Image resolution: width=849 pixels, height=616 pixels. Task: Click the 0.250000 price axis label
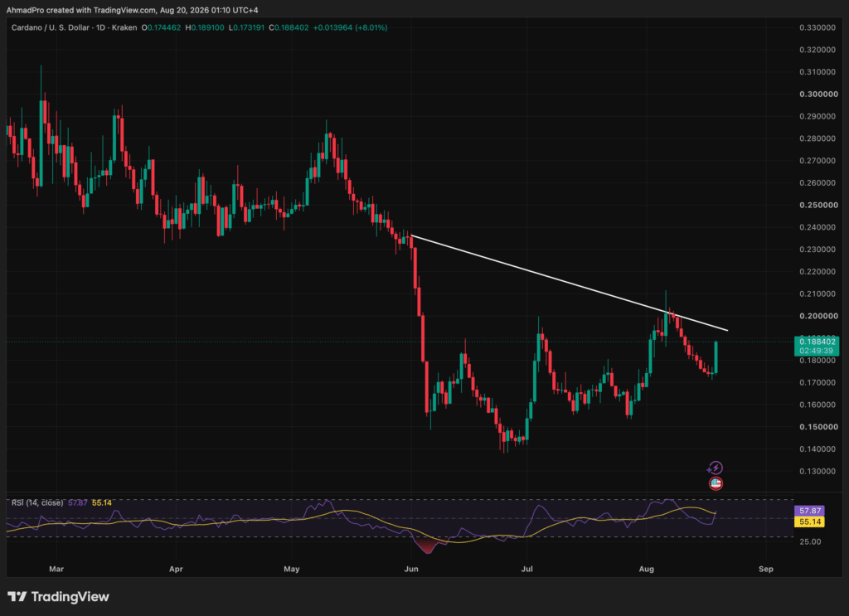coord(818,205)
